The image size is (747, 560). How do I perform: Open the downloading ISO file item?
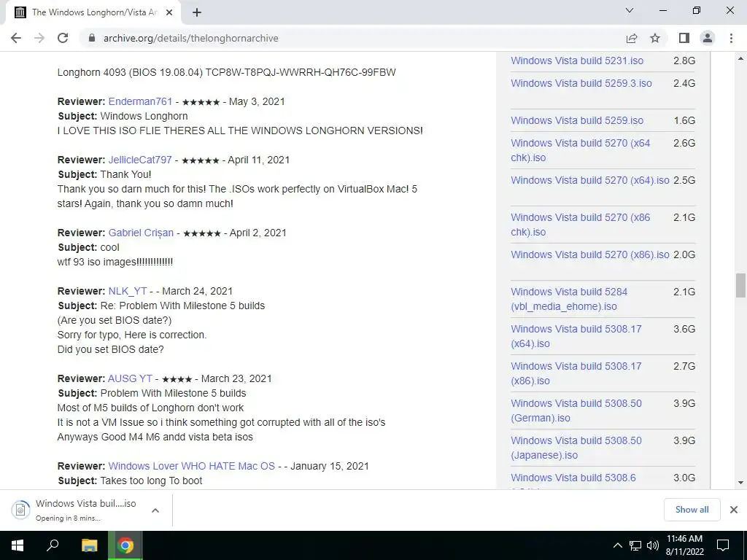(76, 510)
